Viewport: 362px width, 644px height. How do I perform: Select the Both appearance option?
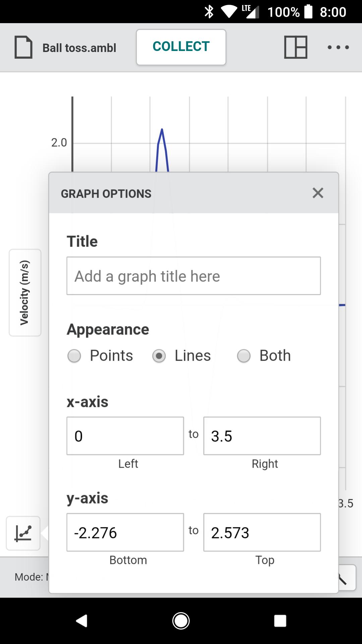point(264,356)
